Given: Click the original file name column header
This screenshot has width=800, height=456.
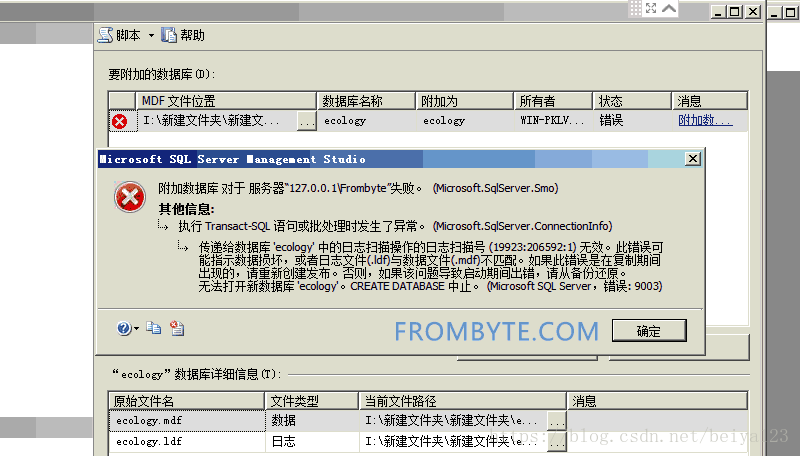Looking at the screenshot, I should pyautogui.click(x=186, y=401).
